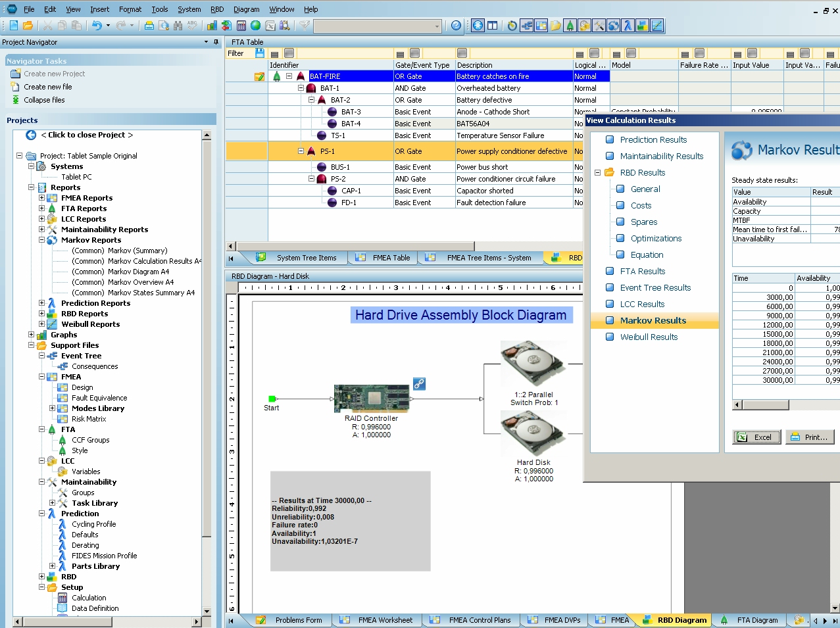Click the binoculars Find icon
Viewport: 840px width, 628px height.
point(178,26)
